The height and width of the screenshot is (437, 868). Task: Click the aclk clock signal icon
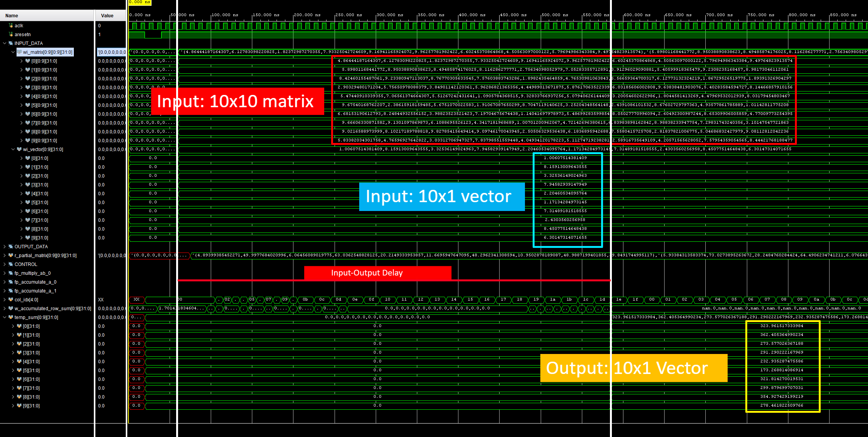click(x=11, y=25)
